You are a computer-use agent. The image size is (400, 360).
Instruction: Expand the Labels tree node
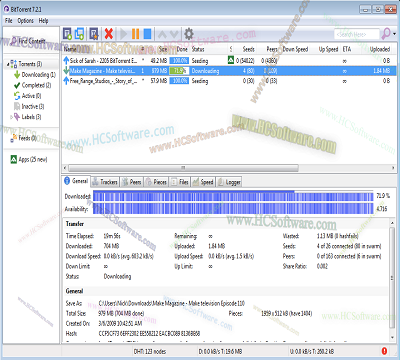coord(11,117)
